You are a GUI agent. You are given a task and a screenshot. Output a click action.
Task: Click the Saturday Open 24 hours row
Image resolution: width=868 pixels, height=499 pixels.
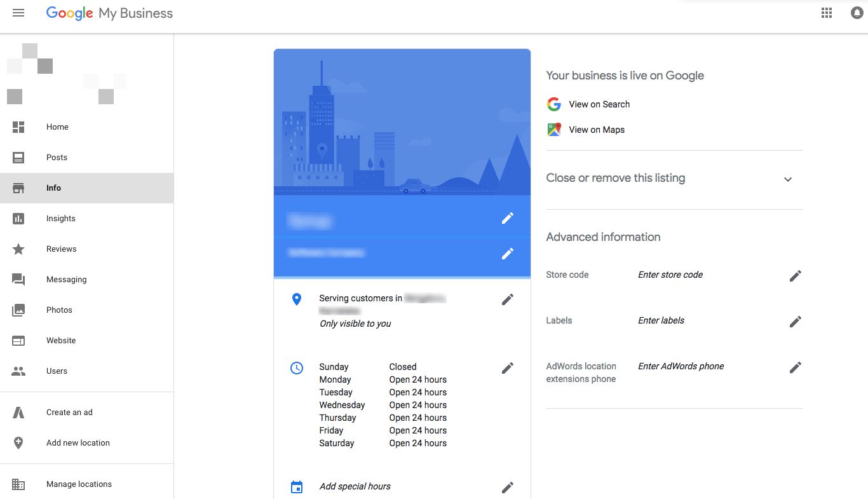(383, 443)
